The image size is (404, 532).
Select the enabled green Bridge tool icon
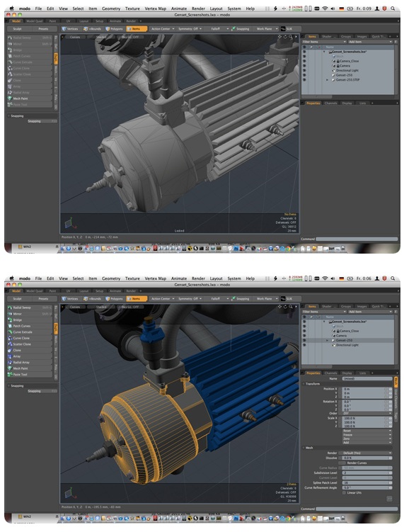(10, 320)
